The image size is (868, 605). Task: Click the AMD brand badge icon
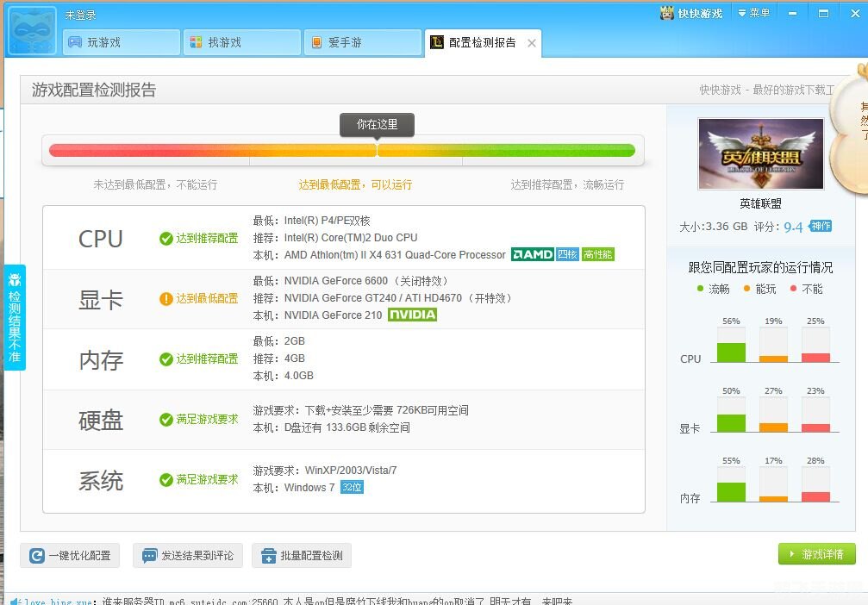pyautogui.click(x=532, y=255)
